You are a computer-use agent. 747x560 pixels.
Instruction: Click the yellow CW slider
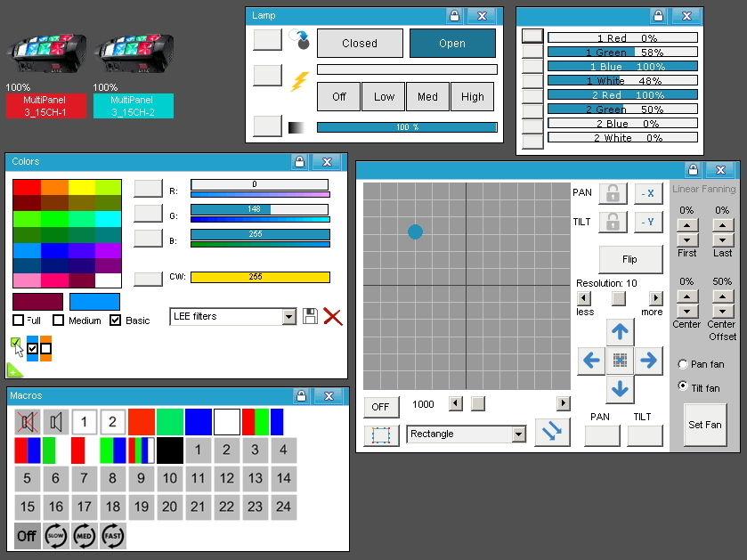(x=260, y=277)
